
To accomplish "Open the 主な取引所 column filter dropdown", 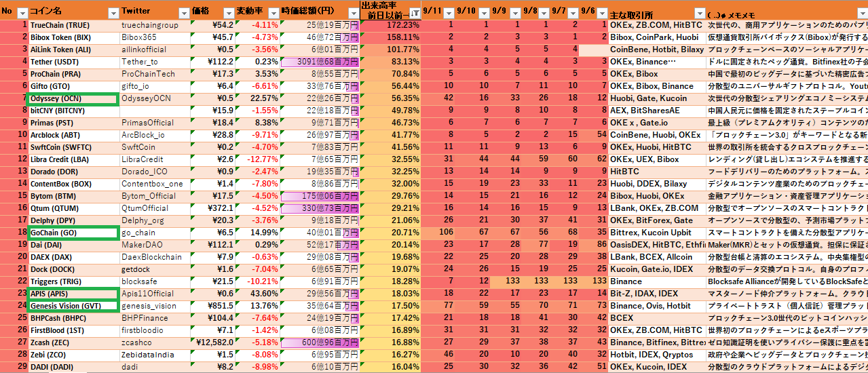I will 699,14.
